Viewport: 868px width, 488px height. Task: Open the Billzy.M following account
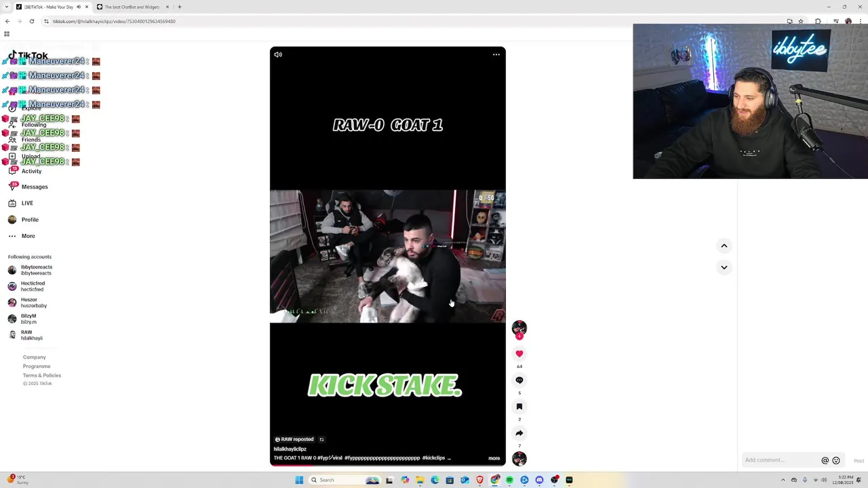pyautogui.click(x=23, y=319)
